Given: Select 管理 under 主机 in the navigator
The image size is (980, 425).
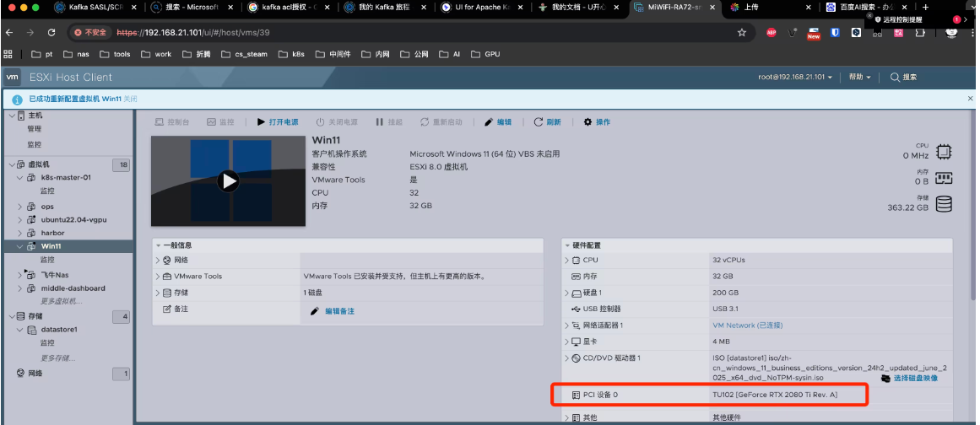Looking at the screenshot, I should pyautogui.click(x=35, y=128).
